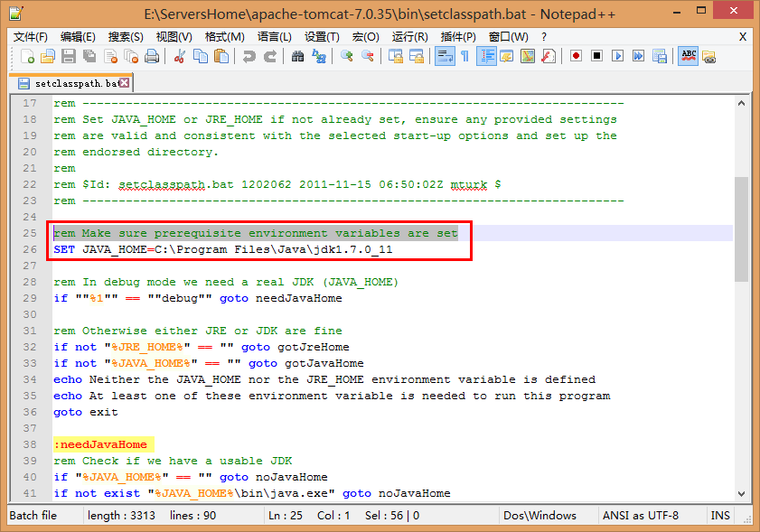
Task: Play back the recorded macro
Action: [617, 56]
